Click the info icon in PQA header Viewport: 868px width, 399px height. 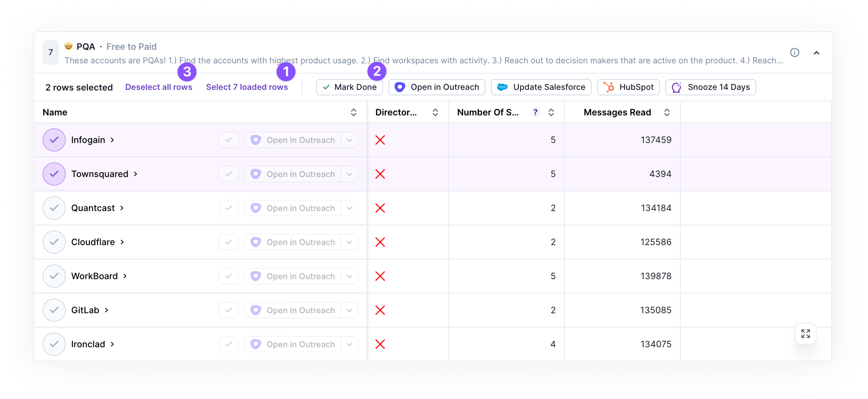click(795, 53)
